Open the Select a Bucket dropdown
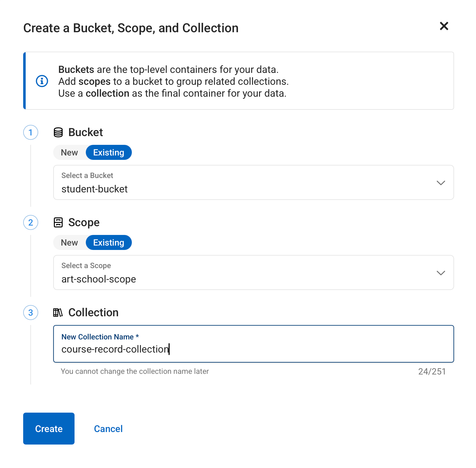Screen dimensions: 476x468 coord(244,183)
